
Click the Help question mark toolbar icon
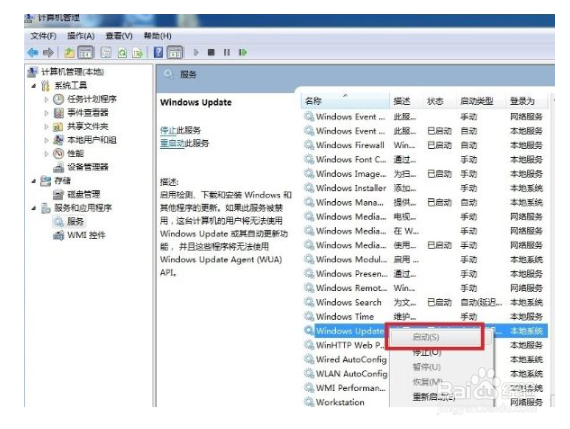click(158, 52)
